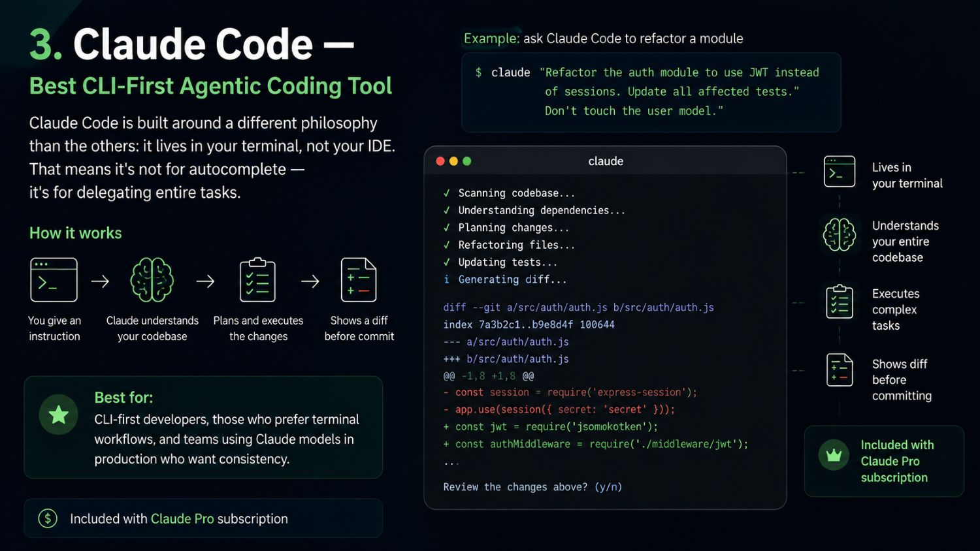Click the 'Plans and executes the changes' caption
This screenshot has height=551, width=980.
click(x=258, y=328)
